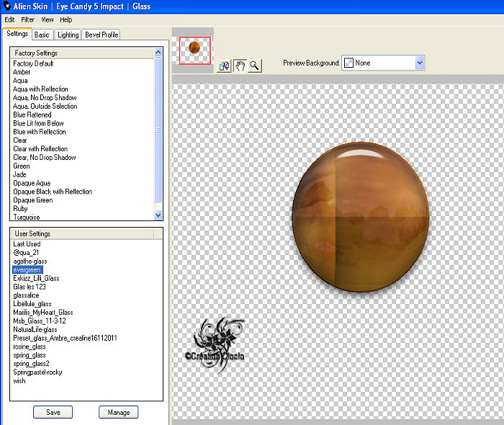504x425 pixels.
Task: Choose the Ruby factory preset
Action: 21,209
